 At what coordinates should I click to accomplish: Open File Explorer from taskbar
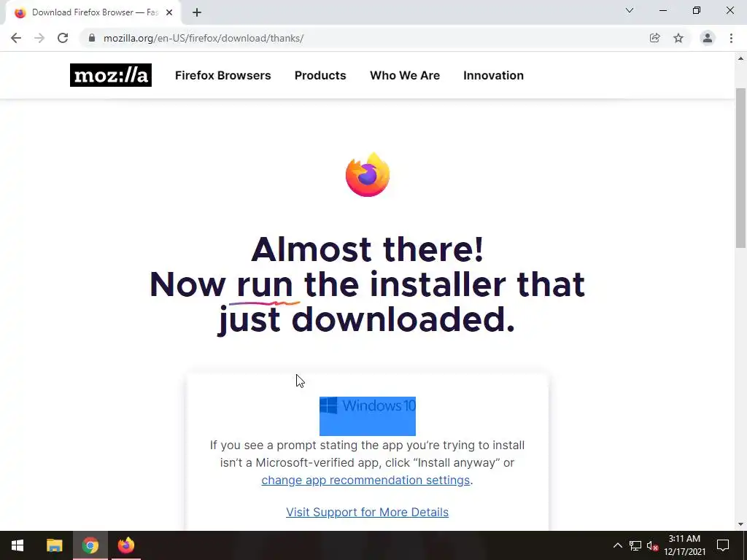[54, 545]
